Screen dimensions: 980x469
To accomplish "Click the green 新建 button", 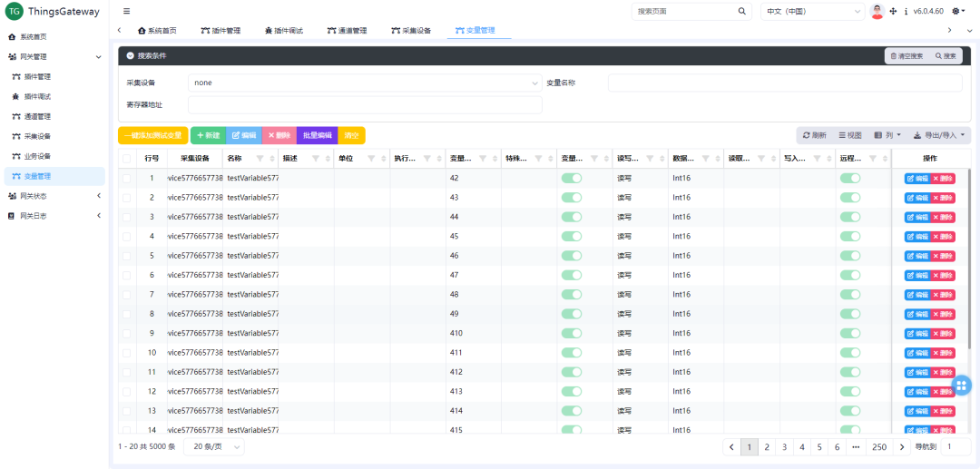I will pyautogui.click(x=208, y=135).
